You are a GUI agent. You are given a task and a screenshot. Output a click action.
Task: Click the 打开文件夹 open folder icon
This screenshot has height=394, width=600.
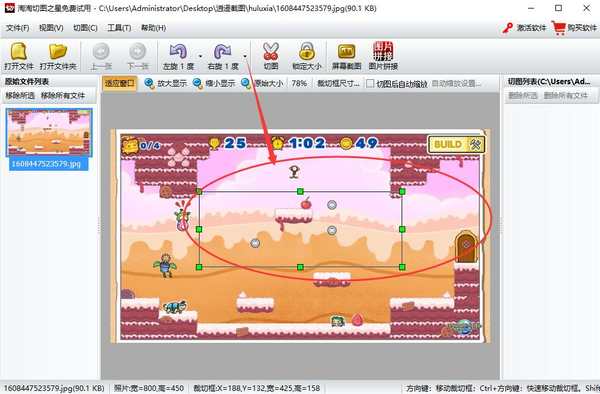pyautogui.click(x=58, y=51)
